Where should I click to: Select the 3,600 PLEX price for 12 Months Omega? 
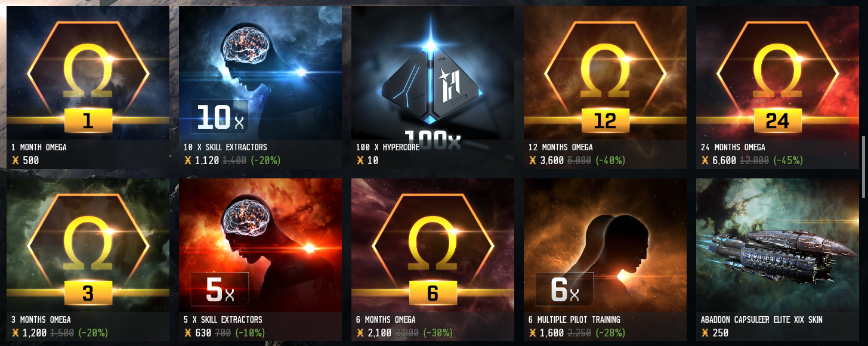click(x=551, y=160)
